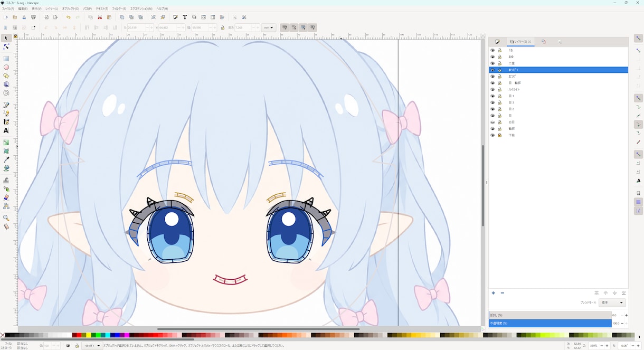644x350 pixels.
Task: Click the horizontal canvas scrollbar
Action: [259, 329]
